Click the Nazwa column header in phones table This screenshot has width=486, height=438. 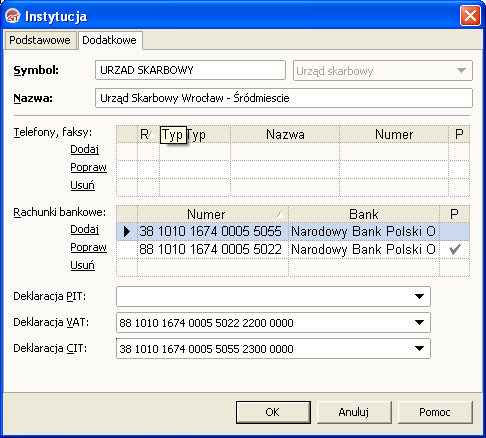pos(285,134)
